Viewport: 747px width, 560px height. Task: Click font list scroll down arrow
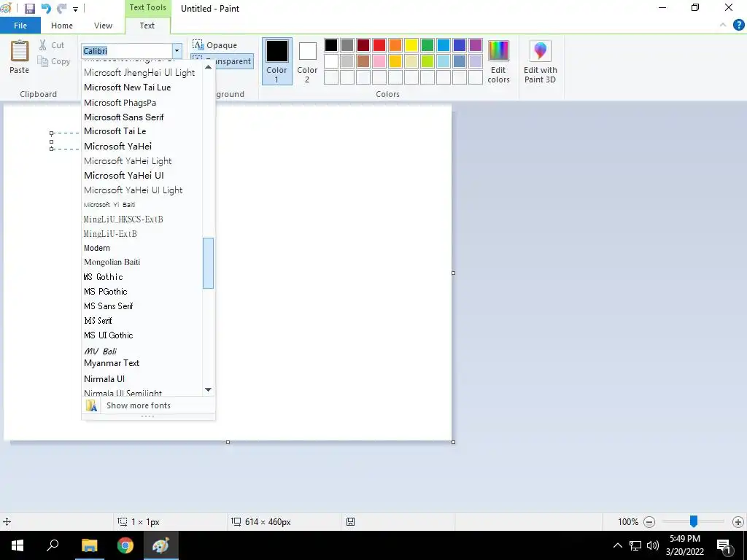pos(208,389)
